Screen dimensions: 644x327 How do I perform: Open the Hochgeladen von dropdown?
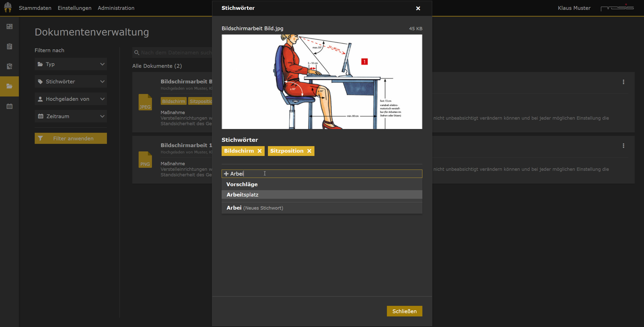71,99
